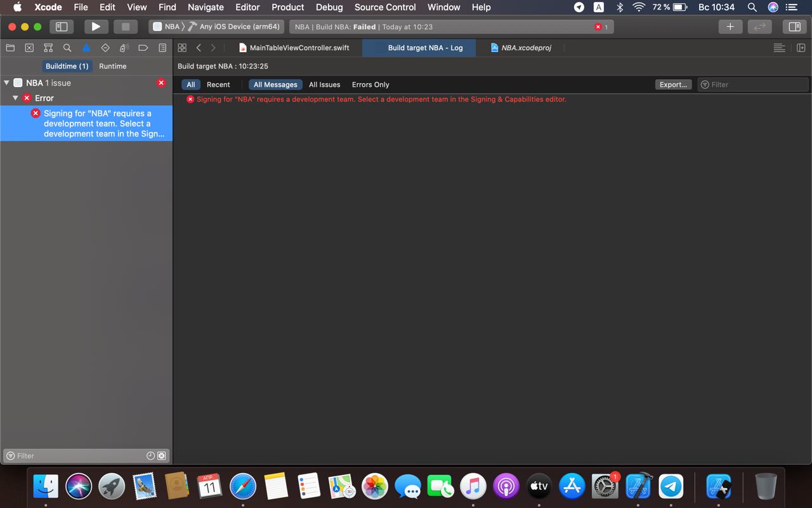The image size is (812, 508).
Task: Run the NBA build with Play button
Action: 96,27
